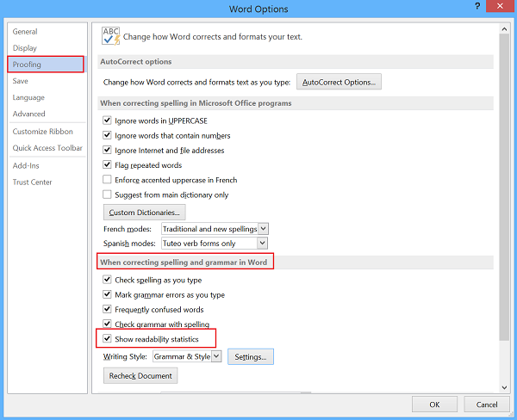Enable Enforce accented uppercase in French
Image resolution: width=517 pixels, height=420 pixels.
pyautogui.click(x=107, y=179)
